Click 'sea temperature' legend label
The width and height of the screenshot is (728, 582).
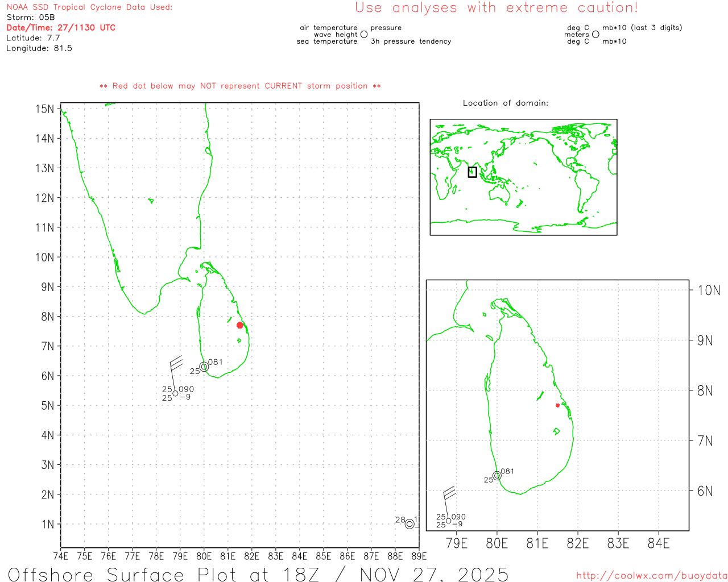pos(327,41)
